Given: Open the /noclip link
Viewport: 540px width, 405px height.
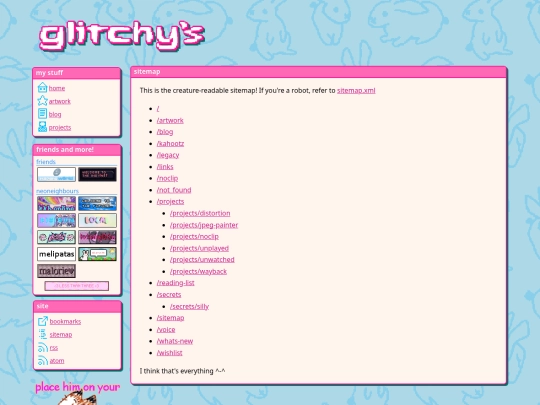Looking at the screenshot, I should point(167,178).
